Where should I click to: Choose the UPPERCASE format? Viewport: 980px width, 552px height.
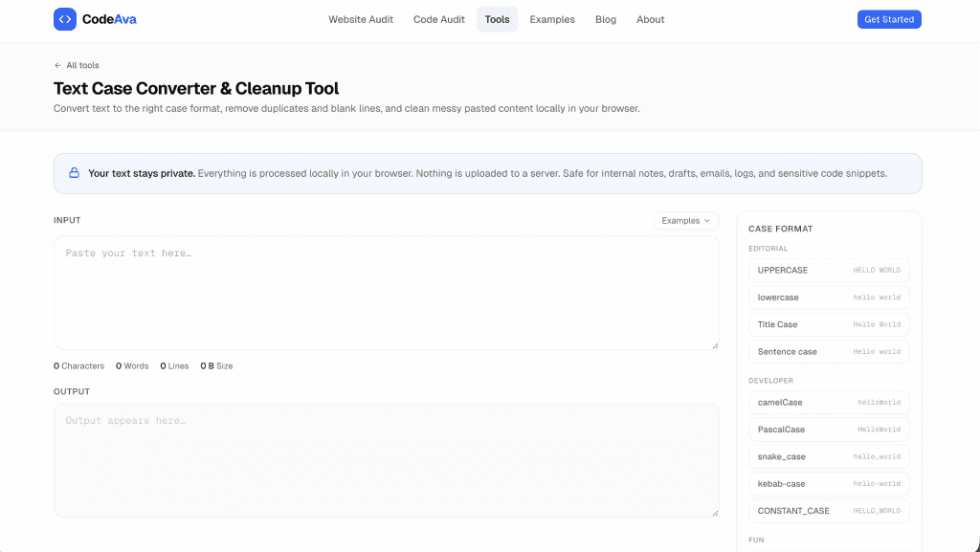tap(829, 271)
